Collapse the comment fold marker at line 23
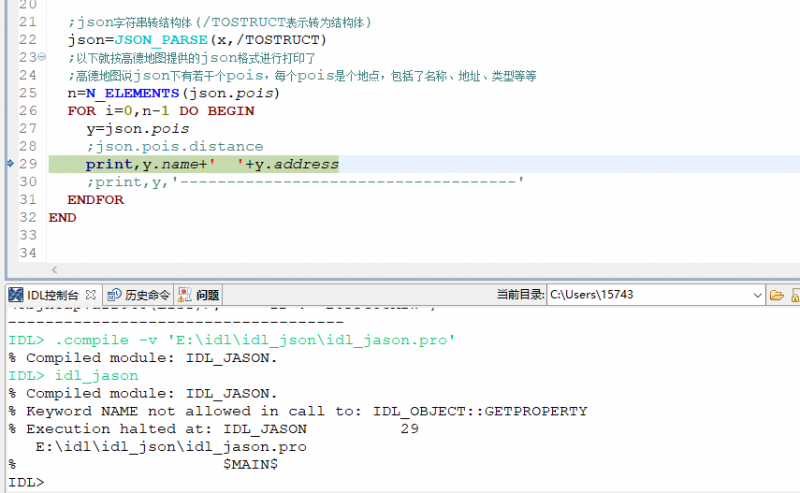800x493 pixels. (x=41, y=58)
